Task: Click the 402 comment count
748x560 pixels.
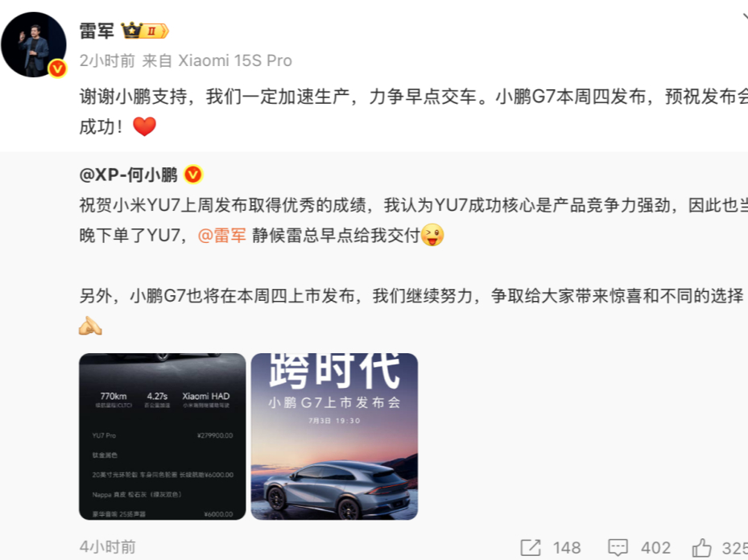Action: point(655,548)
